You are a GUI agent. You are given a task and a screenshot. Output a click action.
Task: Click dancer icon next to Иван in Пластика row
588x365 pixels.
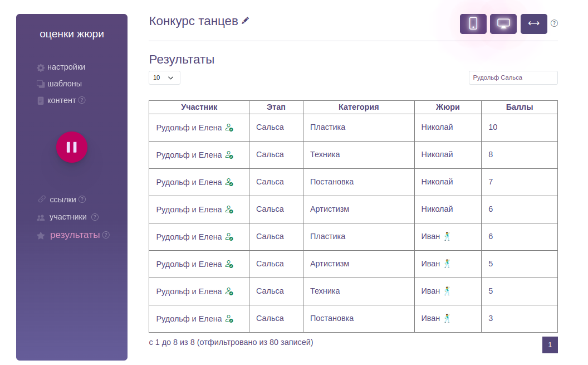click(x=447, y=236)
